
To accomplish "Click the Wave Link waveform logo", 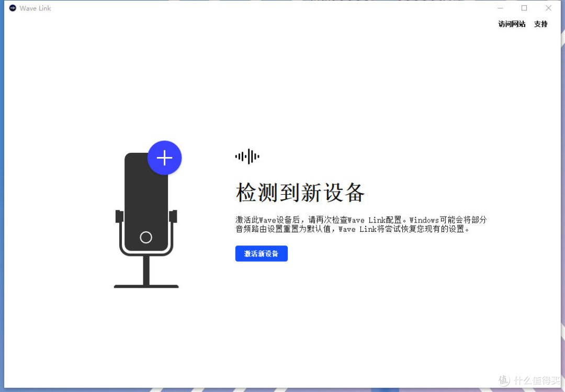I will click(247, 156).
